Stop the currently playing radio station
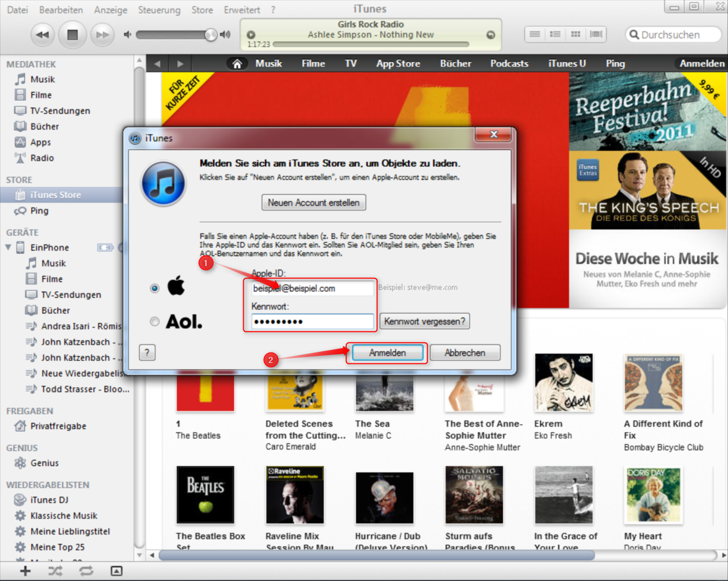 click(72, 34)
